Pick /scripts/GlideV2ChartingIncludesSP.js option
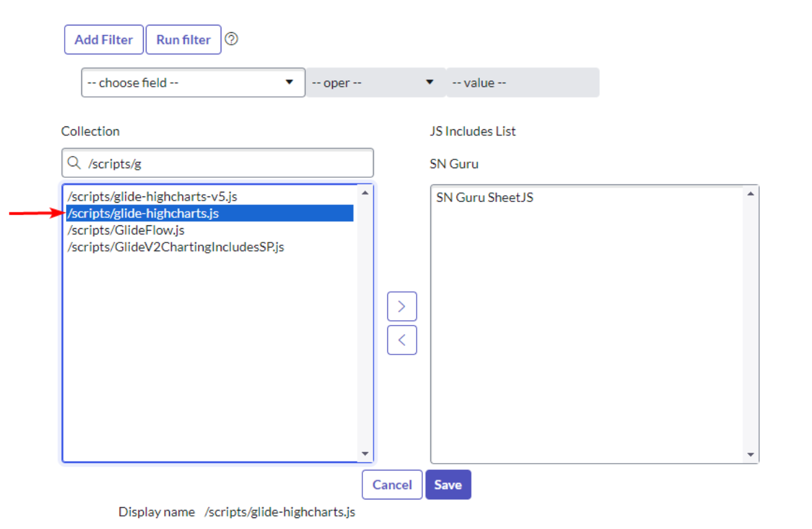 [x=175, y=247]
